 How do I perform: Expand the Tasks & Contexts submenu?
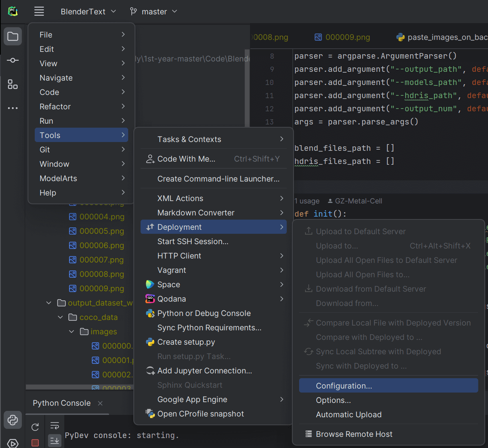tap(214, 139)
